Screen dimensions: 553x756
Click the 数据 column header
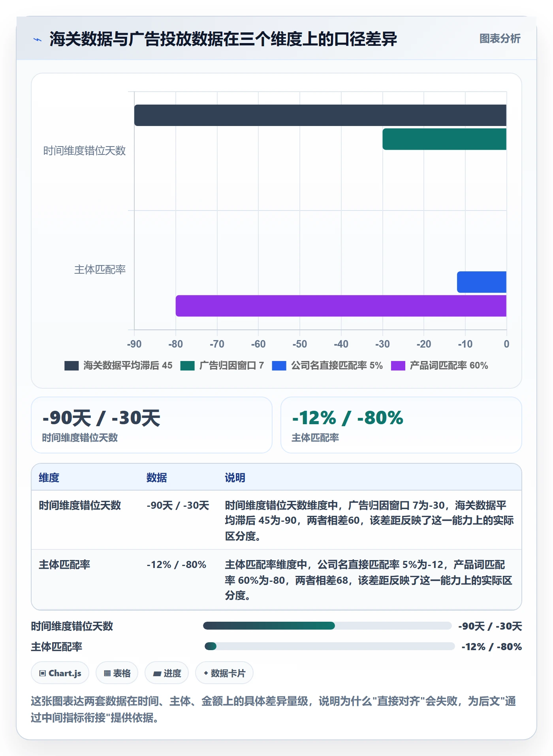pos(156,478)
